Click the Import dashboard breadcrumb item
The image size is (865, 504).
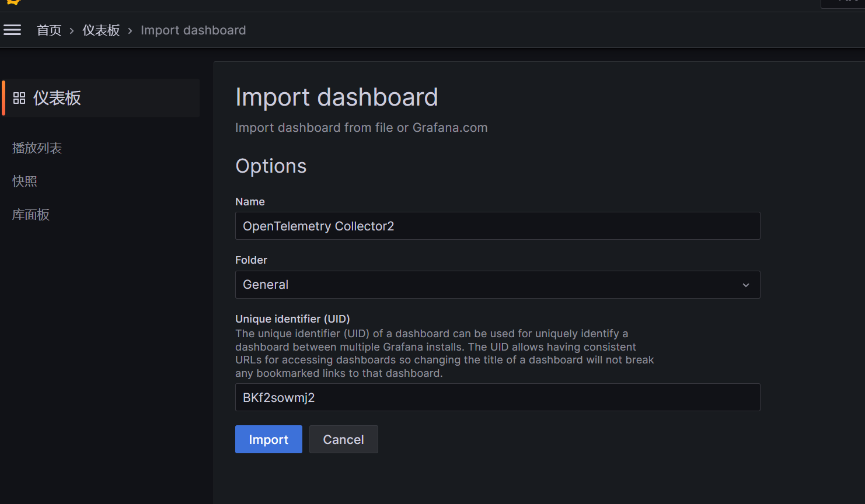click(193, 30)
